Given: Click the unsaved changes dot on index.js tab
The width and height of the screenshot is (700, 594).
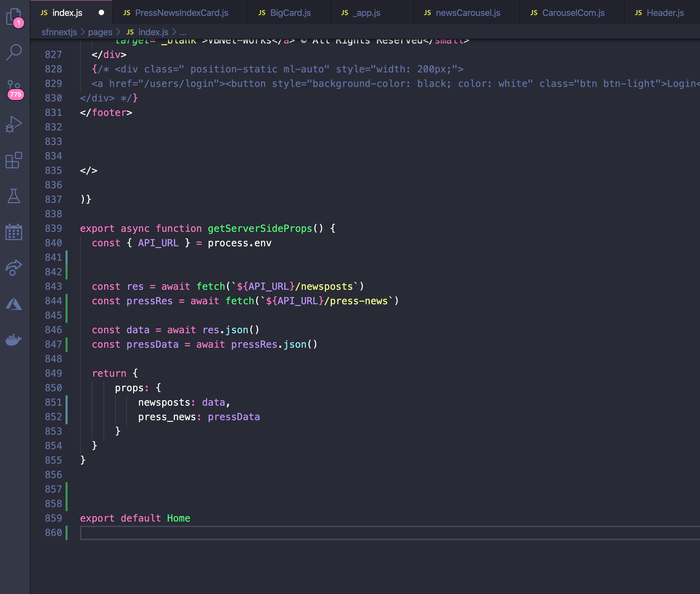Looking at the screenshot, I should coord(101,13).
